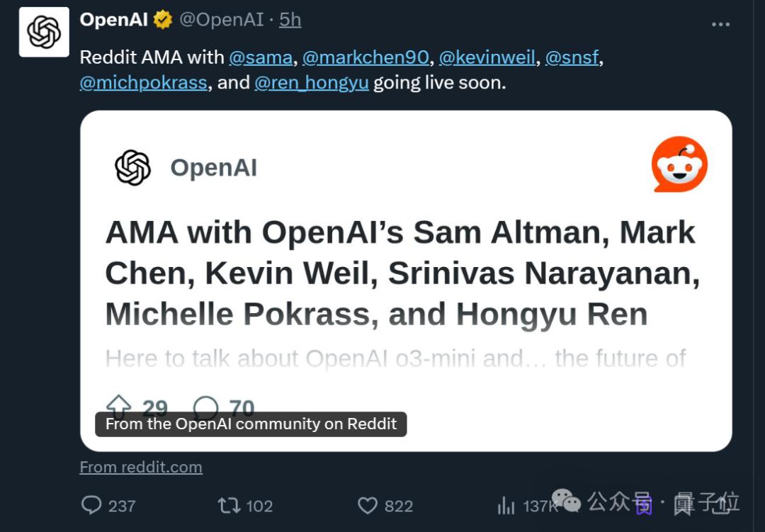Open @markchen90's profile link
765x532 pixels.
(x=365, y=57)
